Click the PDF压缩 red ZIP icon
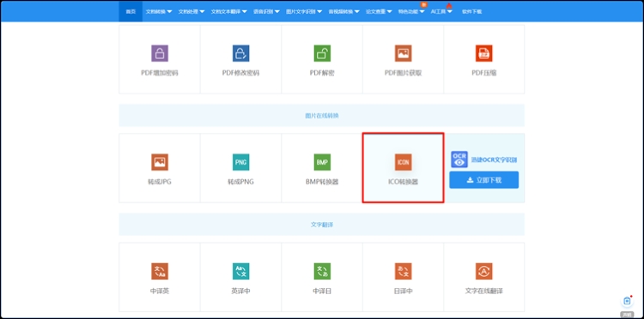Viewport: 644px width, 319px height. (483, 53)
